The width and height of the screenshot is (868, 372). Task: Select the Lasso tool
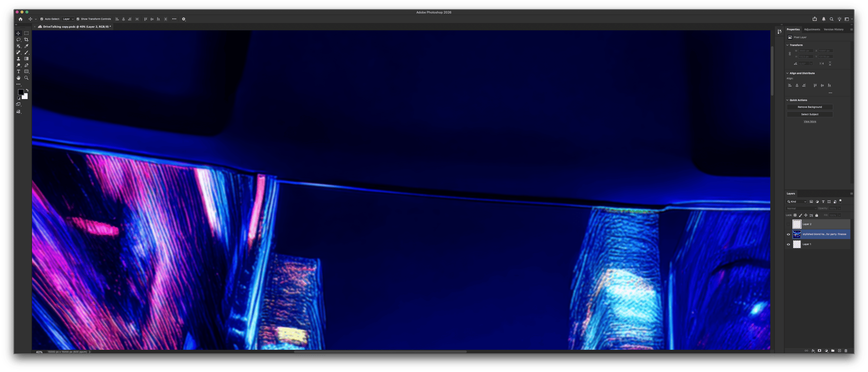pos(18,40)
